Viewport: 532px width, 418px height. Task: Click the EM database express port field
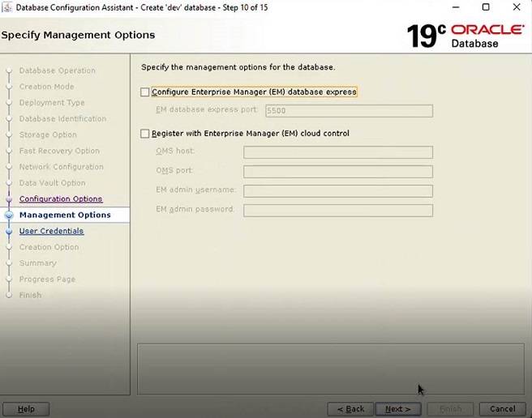[349, 111]
